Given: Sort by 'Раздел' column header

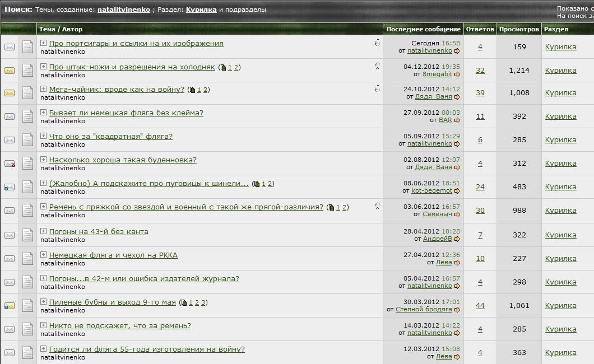Looking at the screenshot, I should coord(556,29).
